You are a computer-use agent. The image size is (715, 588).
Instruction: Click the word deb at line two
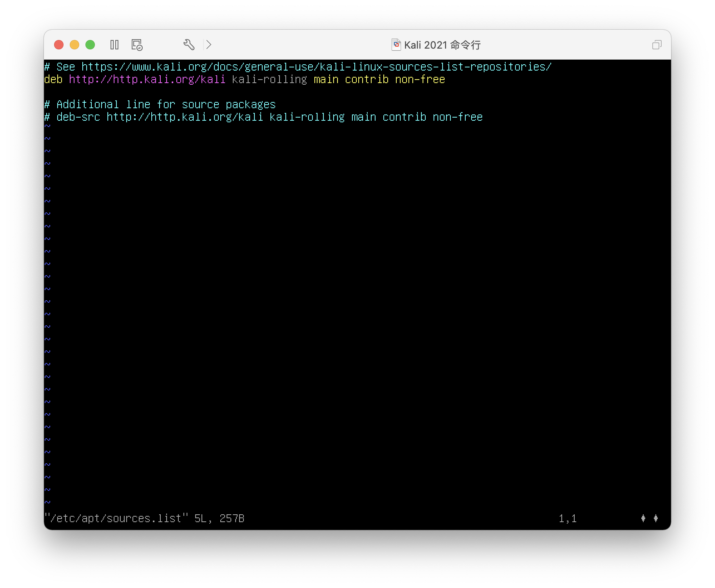click(53, 80)
